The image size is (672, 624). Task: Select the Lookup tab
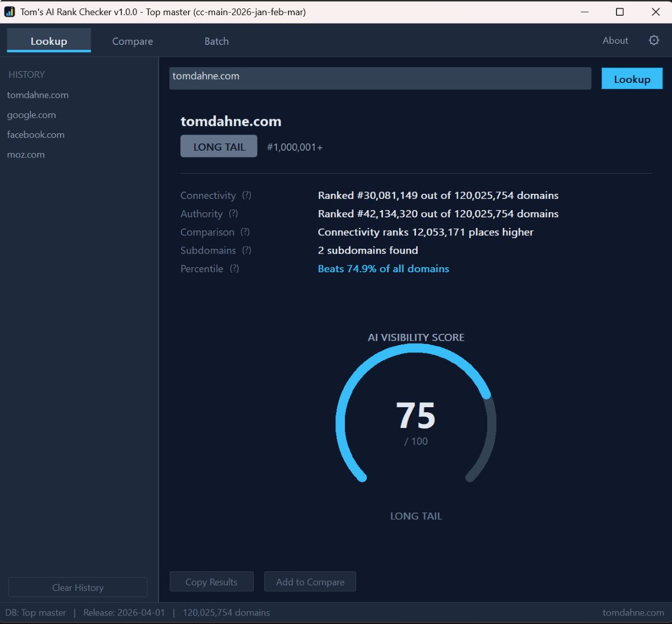pos(49,41)
